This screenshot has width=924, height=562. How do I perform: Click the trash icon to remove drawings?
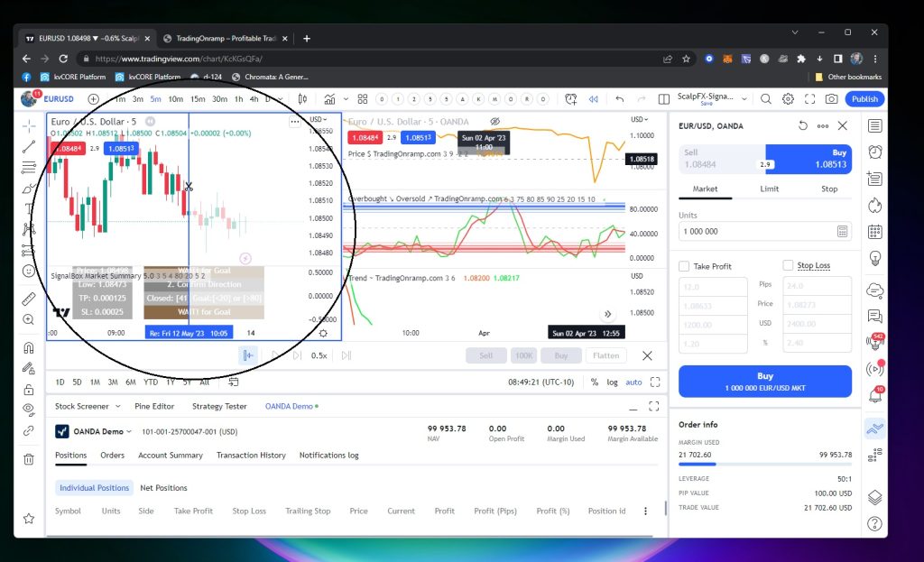[29, 459]
